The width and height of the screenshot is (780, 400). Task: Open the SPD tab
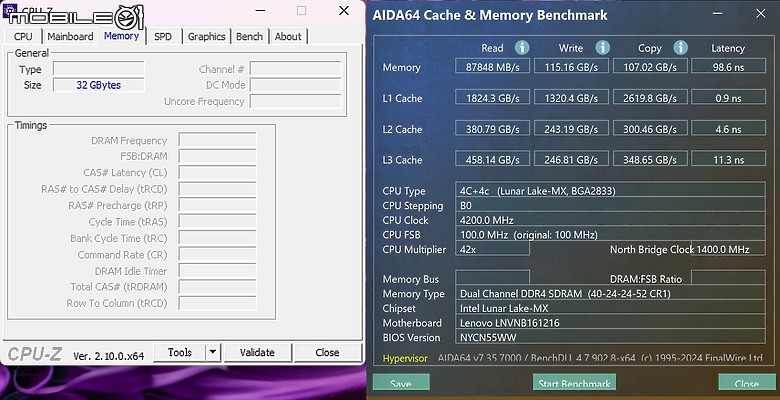[163, 36]
